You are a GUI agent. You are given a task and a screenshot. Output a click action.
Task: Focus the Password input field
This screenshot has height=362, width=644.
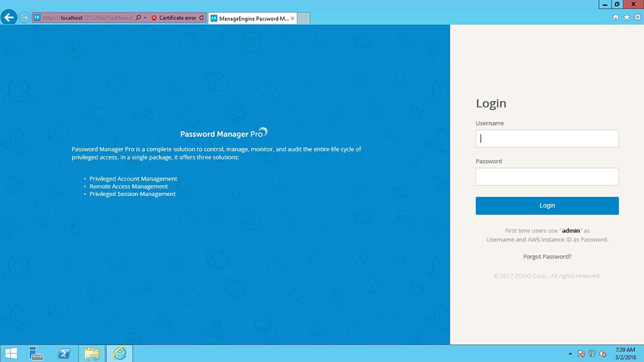pyautogui.click(x=547, y=176)
